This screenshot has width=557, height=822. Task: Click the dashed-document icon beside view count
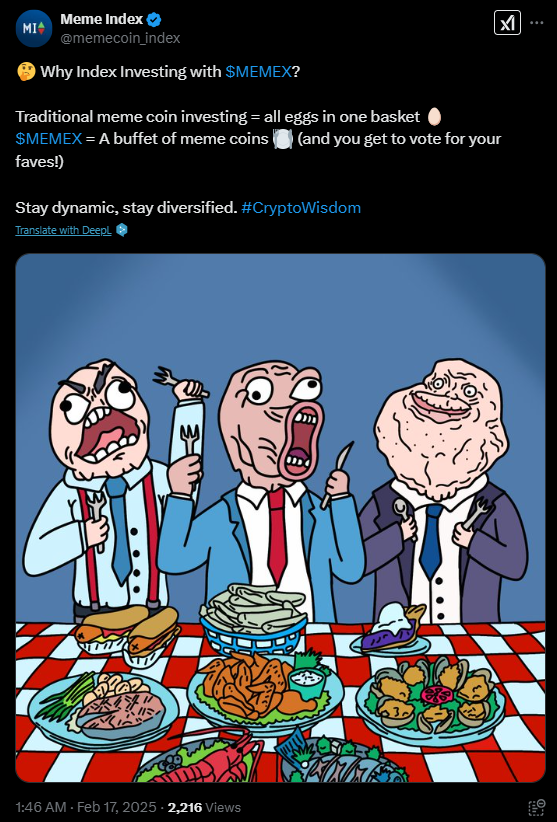coord(537,807)
